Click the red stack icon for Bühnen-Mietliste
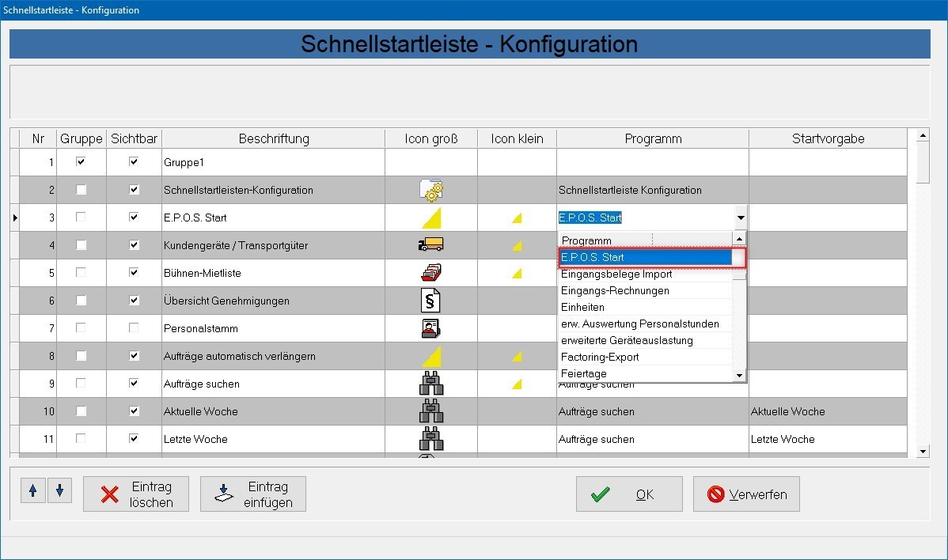 tap(431, 273)
